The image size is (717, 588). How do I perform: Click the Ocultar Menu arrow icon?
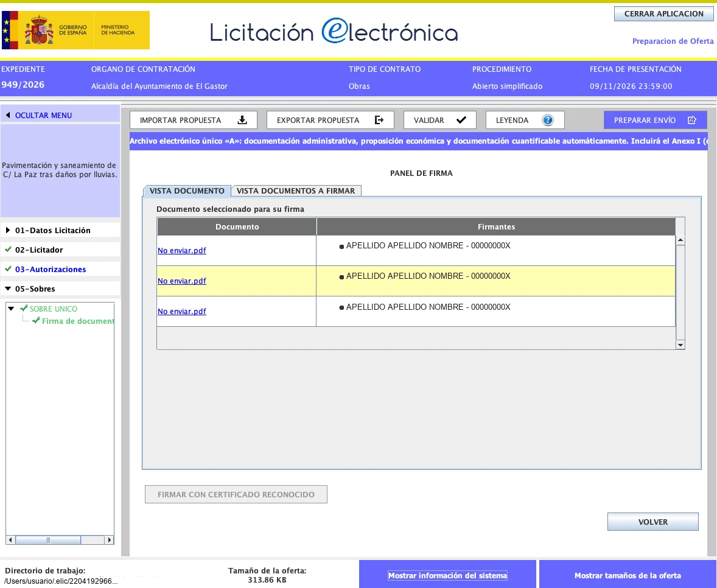tap(8, 115)
